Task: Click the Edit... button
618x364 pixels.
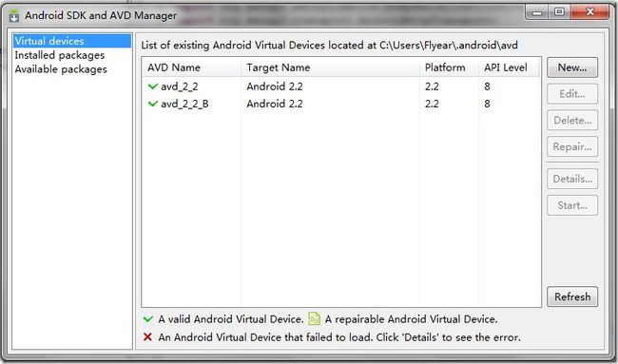Action: pyautogui.click(x=572, y=94)
